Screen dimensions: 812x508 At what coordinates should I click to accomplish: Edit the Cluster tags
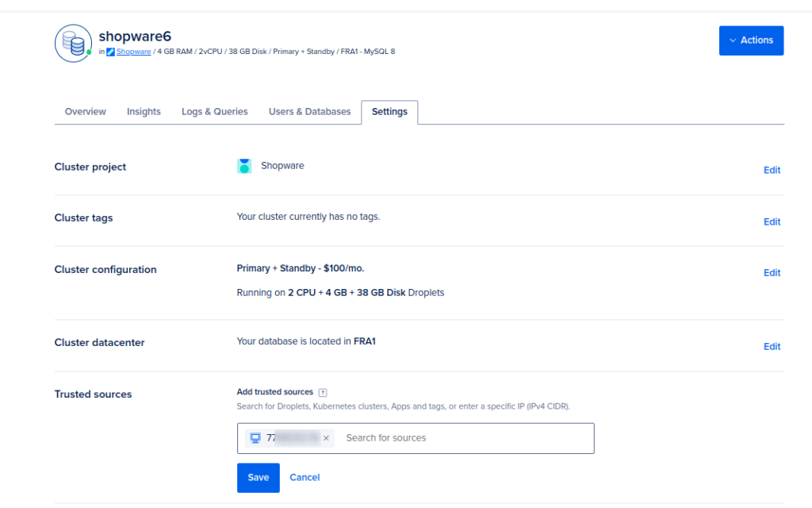pyautogui.click(x=772, y=222)
